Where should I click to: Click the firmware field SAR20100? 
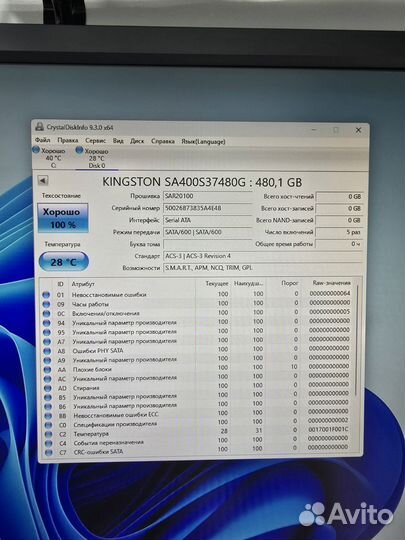point(207,196)
